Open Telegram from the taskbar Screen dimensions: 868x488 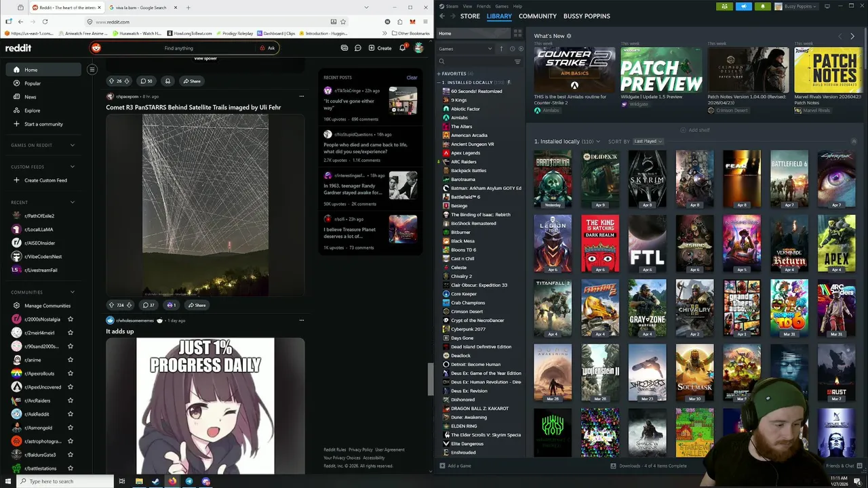coord(189,481)
